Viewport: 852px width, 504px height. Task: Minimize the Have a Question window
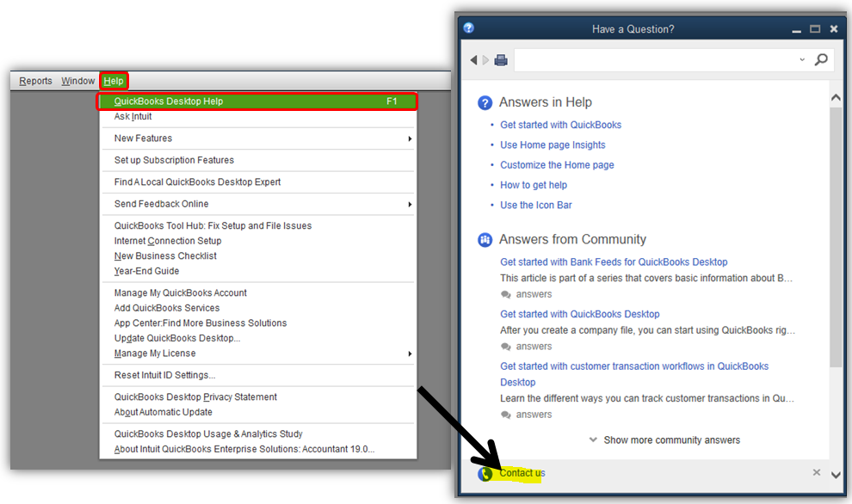point(796,30)
